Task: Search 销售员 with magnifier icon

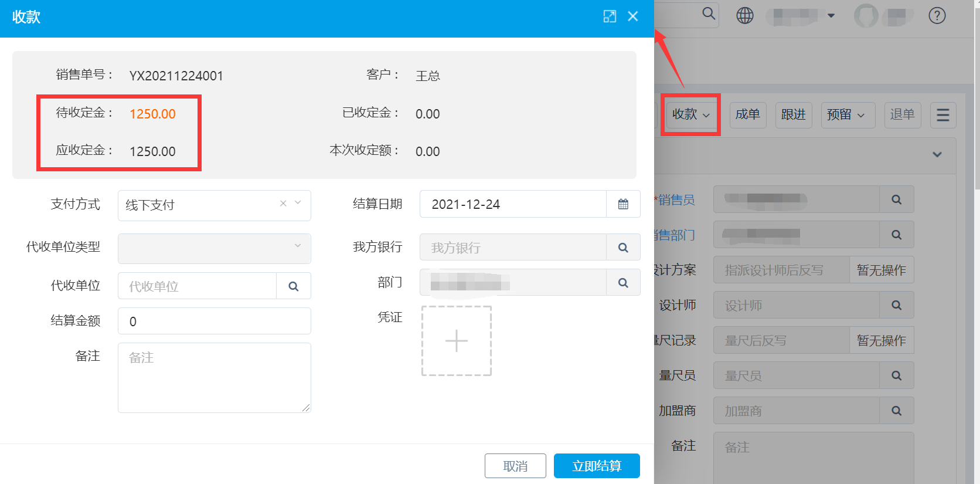Action: [x=897, y=199]
